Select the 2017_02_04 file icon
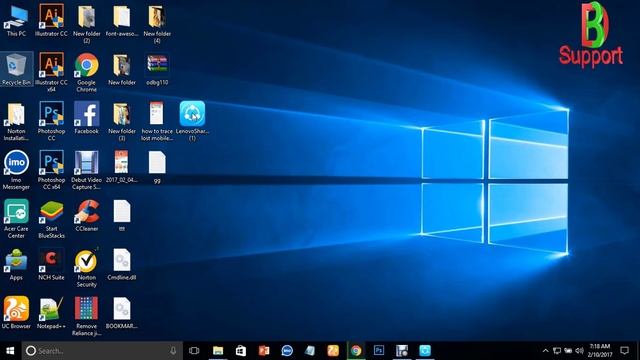 [122, 167]
